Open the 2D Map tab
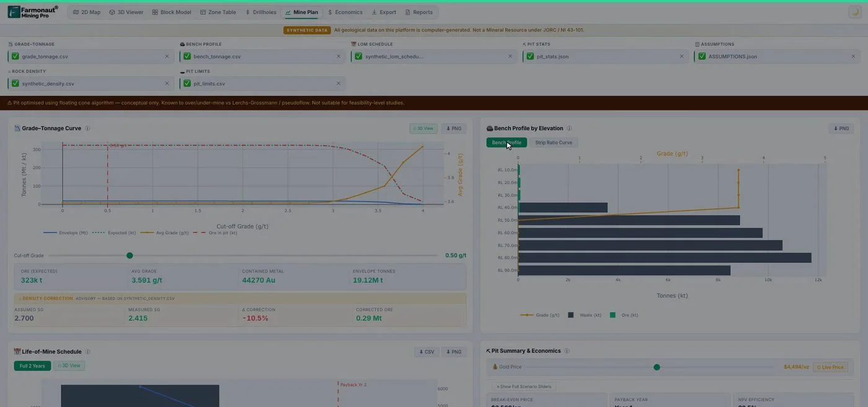This screenshot has width=868, height=407. click(x=87, y=12)
